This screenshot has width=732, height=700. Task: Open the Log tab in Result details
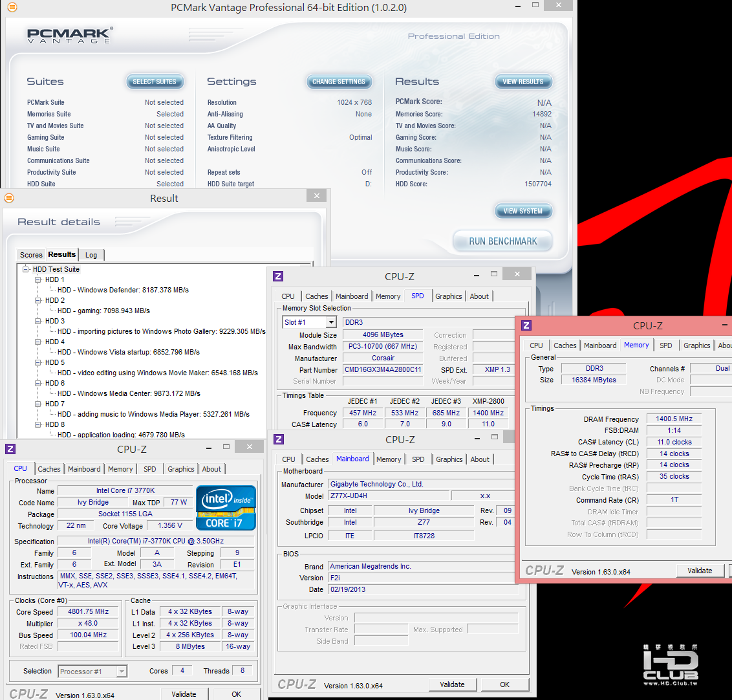[91, 255]
